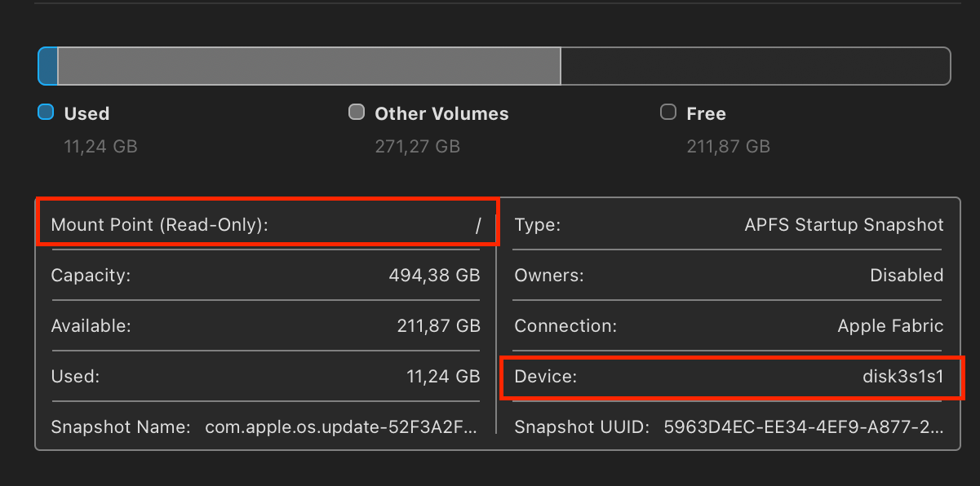Image resolution: width=980 pixels, height=486 pixels.
Task: Click the APFS Startup Snapshot type value
Action: pyautogui.click(x=844, y=225)
